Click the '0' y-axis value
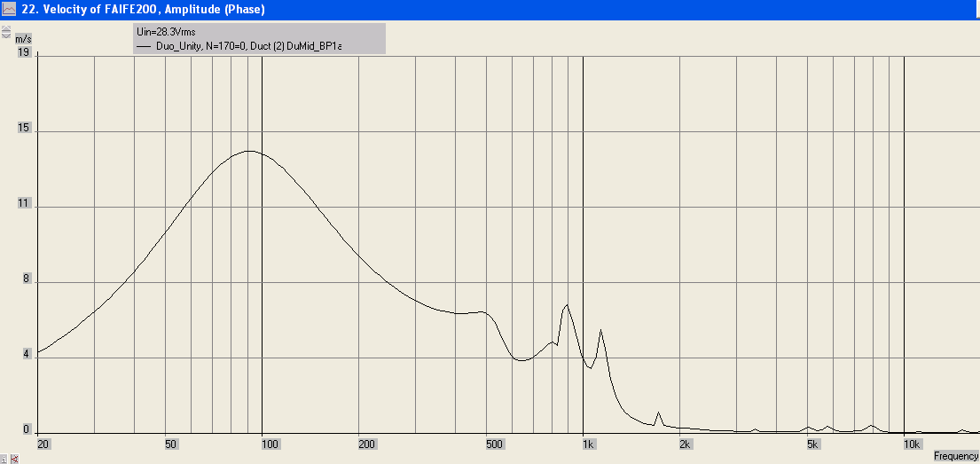 click(27, 429)
